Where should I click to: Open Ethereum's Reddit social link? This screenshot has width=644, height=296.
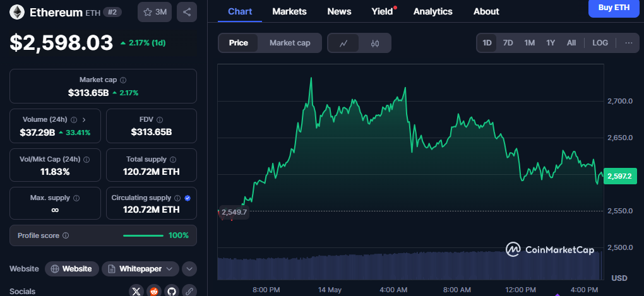click(154, 292)
